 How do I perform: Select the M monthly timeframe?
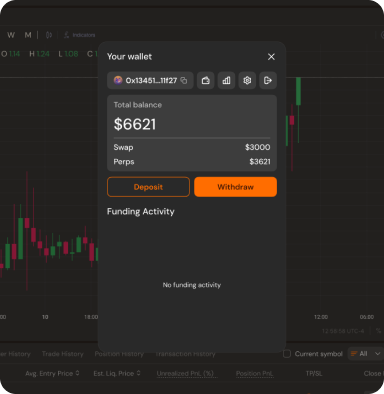(28, 35)
